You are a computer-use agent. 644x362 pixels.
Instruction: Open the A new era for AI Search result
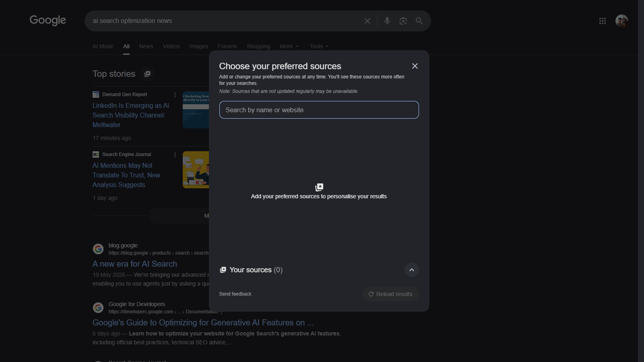point(135,264)
